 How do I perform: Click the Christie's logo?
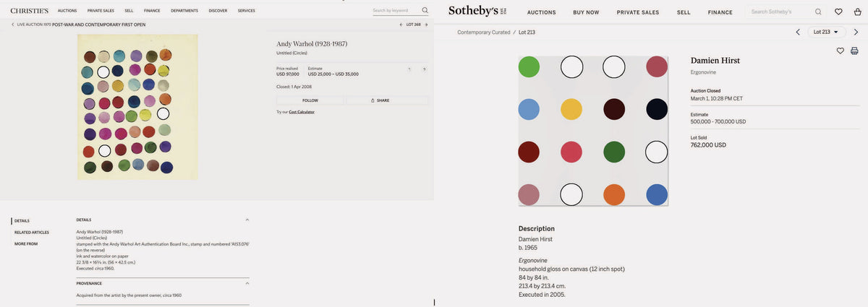pyautogui.click(x=30, y=11)
